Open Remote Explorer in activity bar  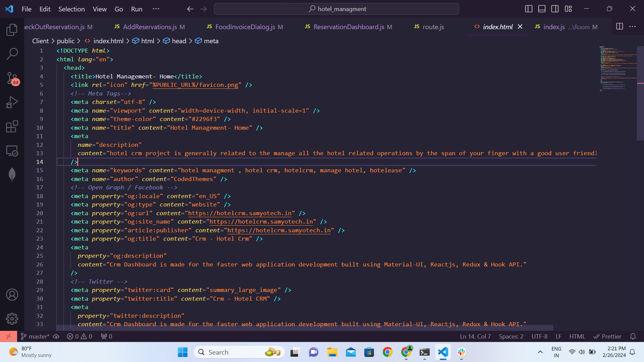(12, 151)
